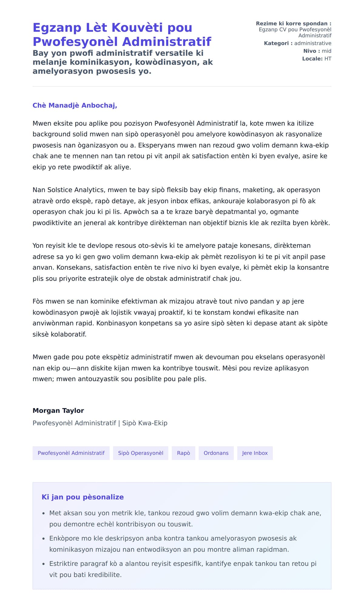Click the paragraph mentioning Solstice Analytics
The image size is (364, 610).
tap(181, 206)
